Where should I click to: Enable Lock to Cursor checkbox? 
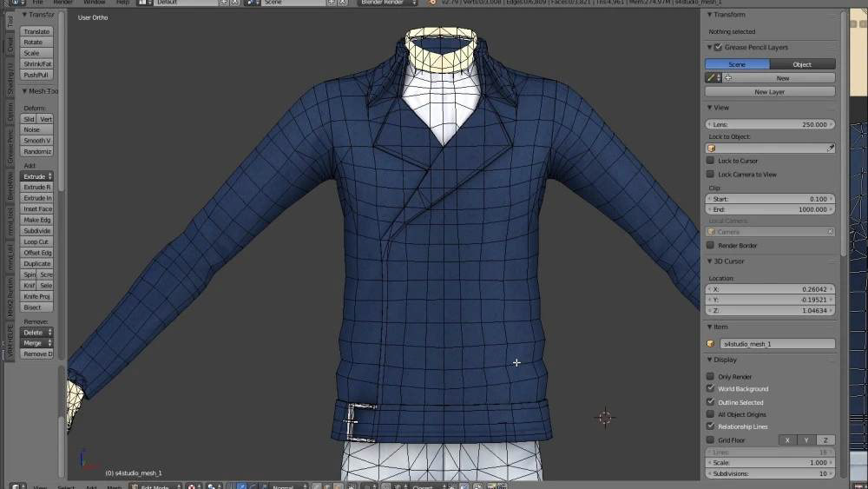click(710, 161)
